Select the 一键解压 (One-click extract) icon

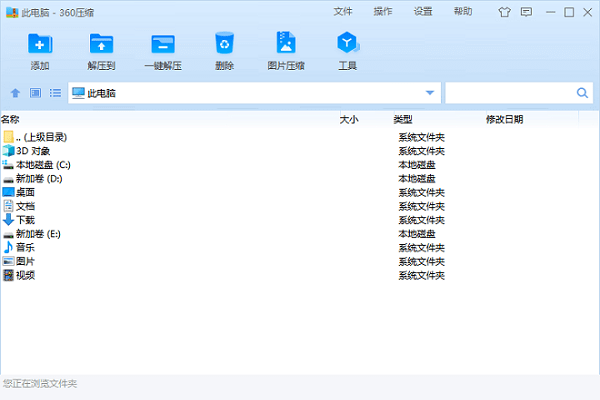point(162,45)
